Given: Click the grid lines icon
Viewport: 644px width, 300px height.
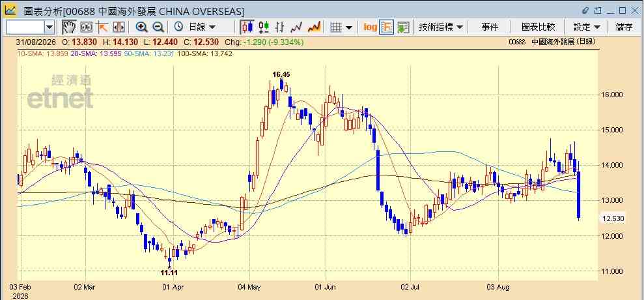Looking at the screenshot, I should (x=337, y=27).
